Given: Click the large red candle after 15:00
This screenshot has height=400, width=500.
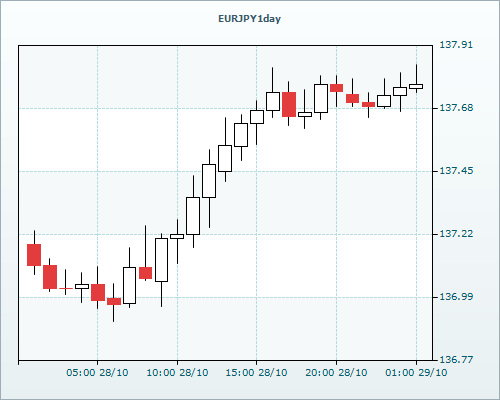Looking at the screenshot, I should (x=289, y=104).
